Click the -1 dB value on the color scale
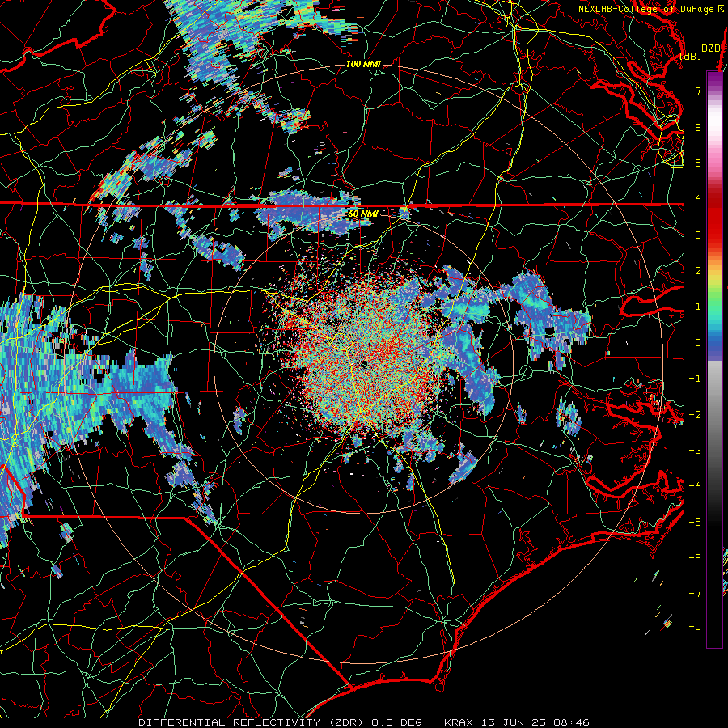The height and width of the screenshot is (728, 728). coord(695,379)
